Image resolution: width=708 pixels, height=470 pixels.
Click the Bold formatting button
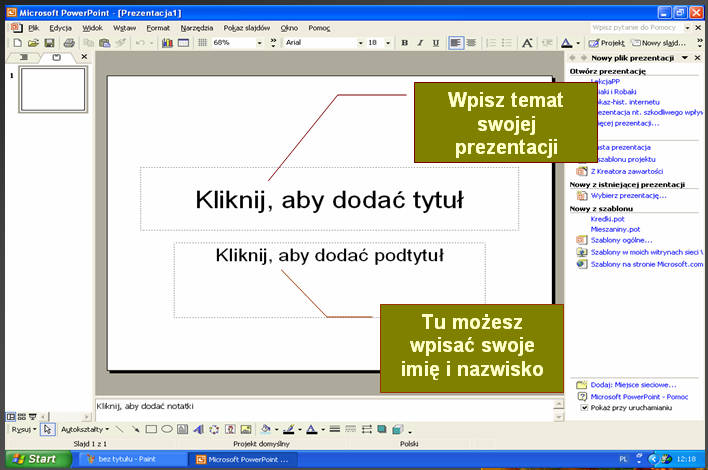tap(404, 43)
